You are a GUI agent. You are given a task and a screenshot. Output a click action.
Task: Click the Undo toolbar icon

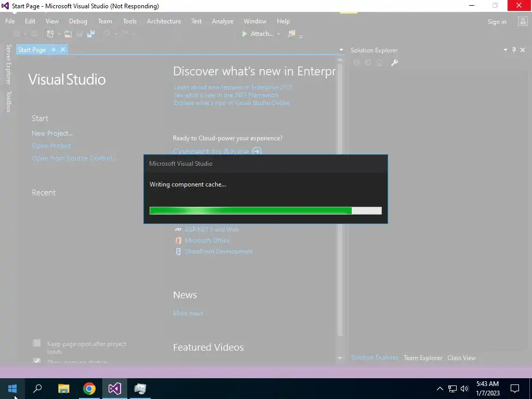tap(107, 34)
